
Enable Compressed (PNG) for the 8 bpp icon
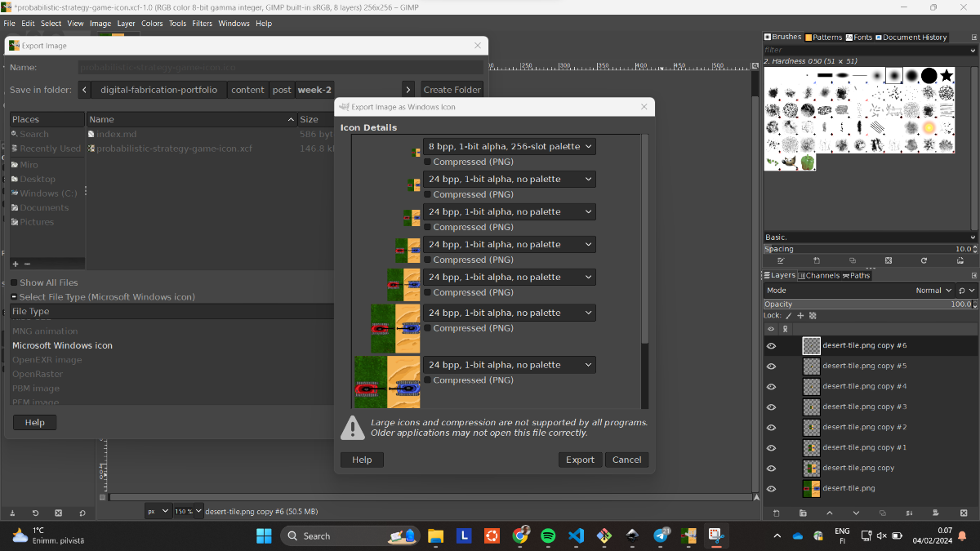[x=427, y=162]
